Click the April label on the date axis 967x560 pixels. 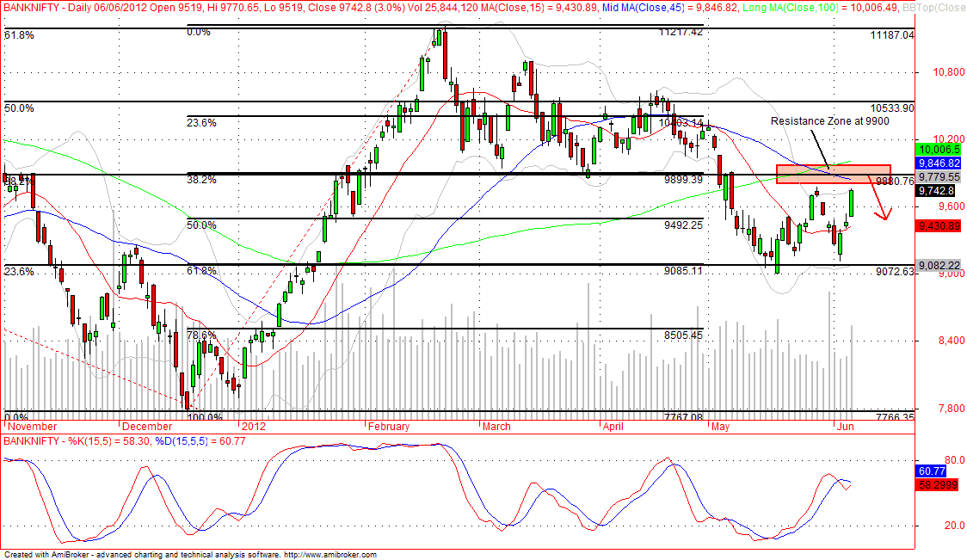[x=613, y=426]
